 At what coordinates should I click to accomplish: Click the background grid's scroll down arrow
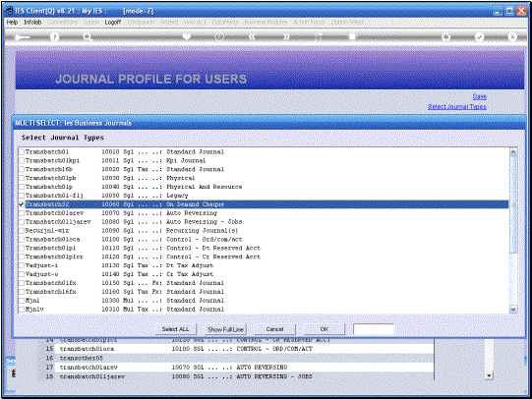pos(489,375)
